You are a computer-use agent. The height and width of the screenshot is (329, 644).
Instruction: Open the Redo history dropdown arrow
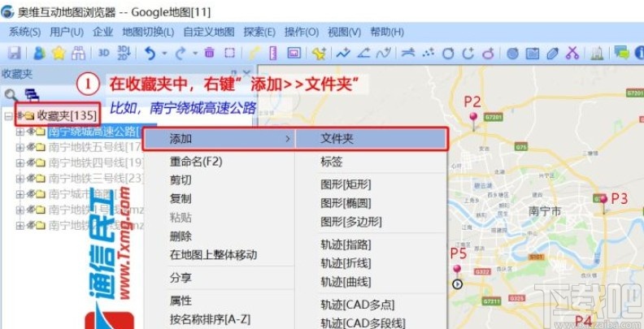coord(195,54)
